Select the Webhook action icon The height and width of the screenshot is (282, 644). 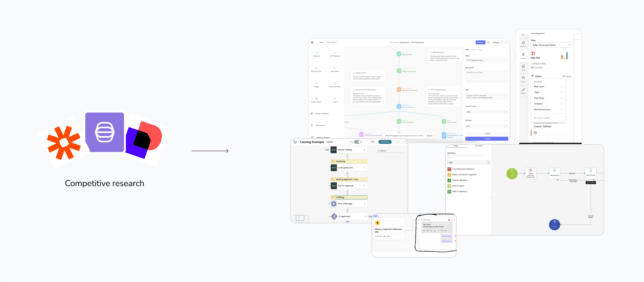click(316, 53)
